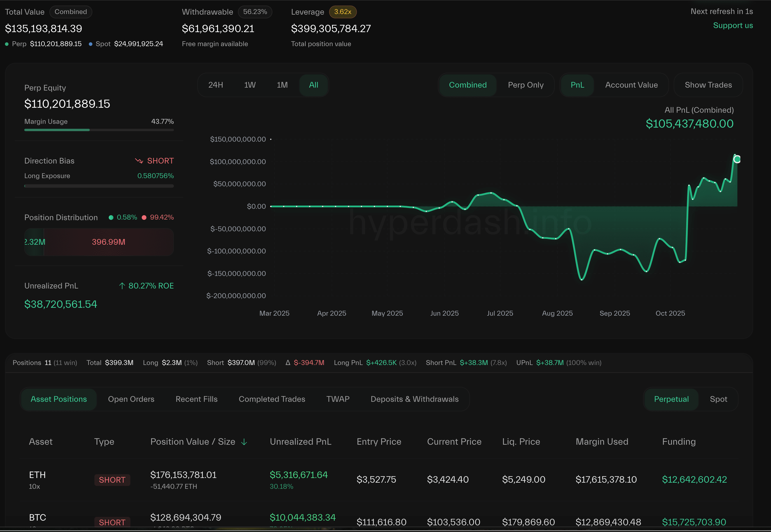Open the Open Orders tab

(131, 399)
